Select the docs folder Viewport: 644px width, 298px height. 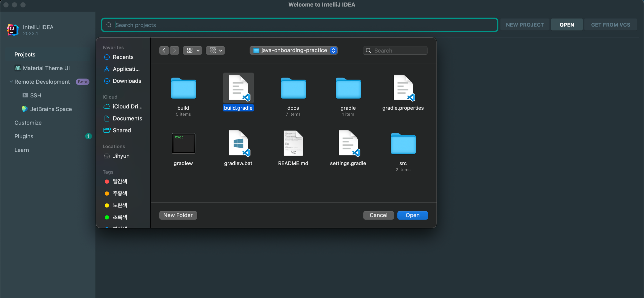point(293,88)
